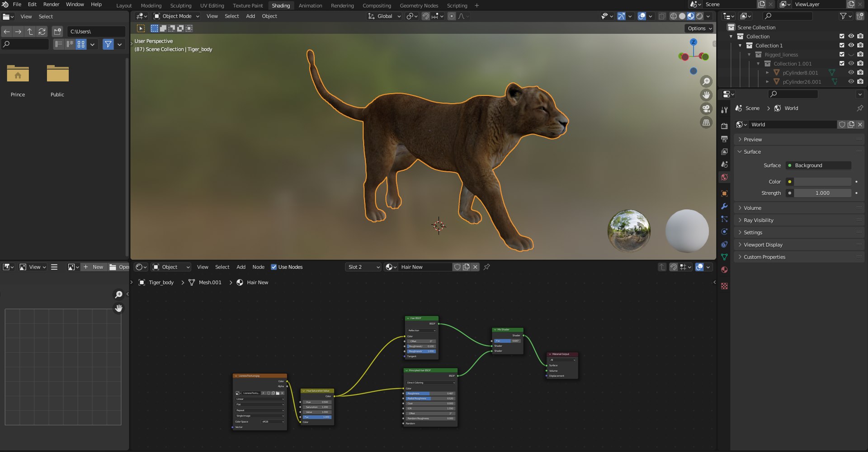The width and height of the screenshot is (868, 452).
Task: Hide pCylinder8.001 with its eye icon
Action: click(851, 72)
